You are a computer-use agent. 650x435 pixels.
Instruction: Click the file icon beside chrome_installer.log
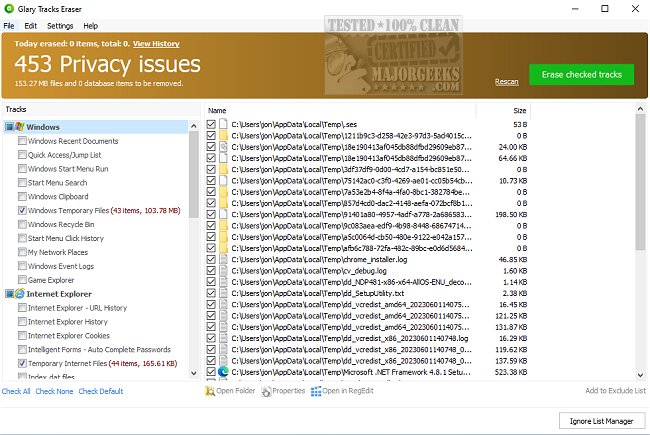[224, 259]
